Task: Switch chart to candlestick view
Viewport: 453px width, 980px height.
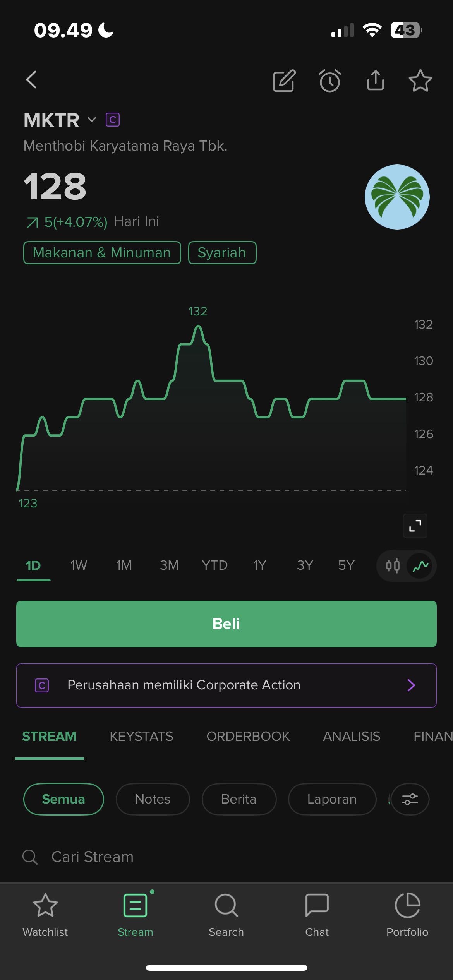Action: [x=393, y=566]
